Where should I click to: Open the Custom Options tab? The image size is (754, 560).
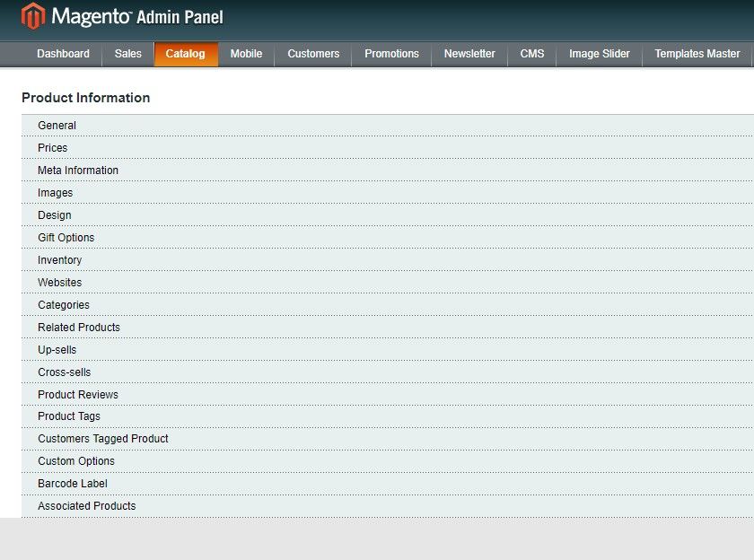76,461
